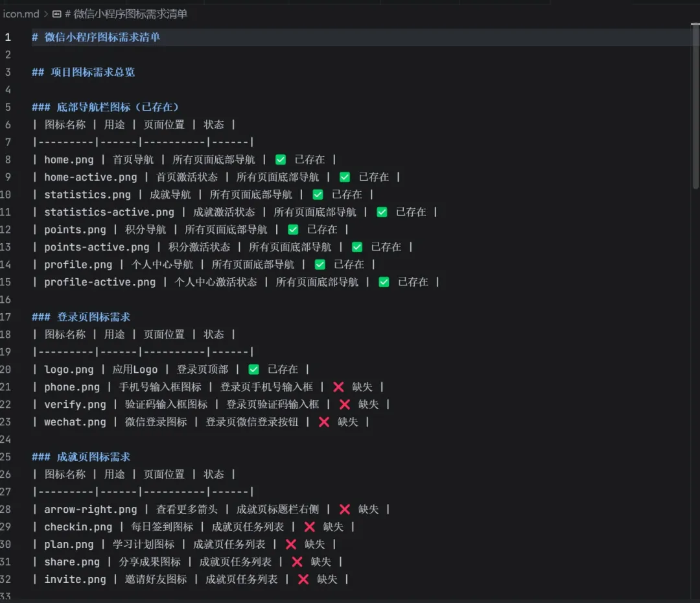Click the text 微信登录图标
The width and height of the screenshot is (700, 603).
(156, 421)
